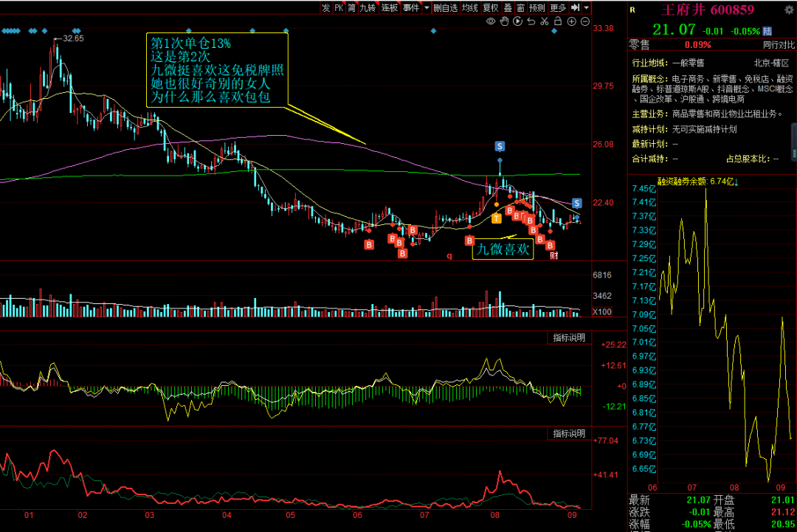This screenshot has height=532, width=797.
Task: Open the PK comparison tool
Action: [x=339, y=7]
